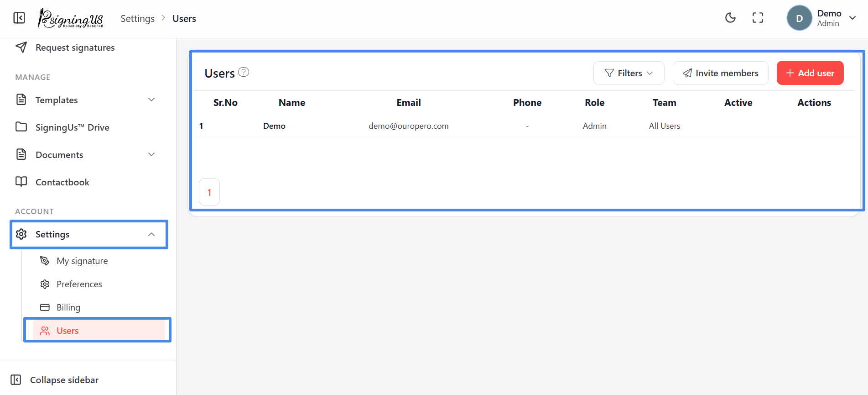The image size is (868, 395).
Task: Click Invite members button
Action: pyautogui.click(x=720, y=73)
